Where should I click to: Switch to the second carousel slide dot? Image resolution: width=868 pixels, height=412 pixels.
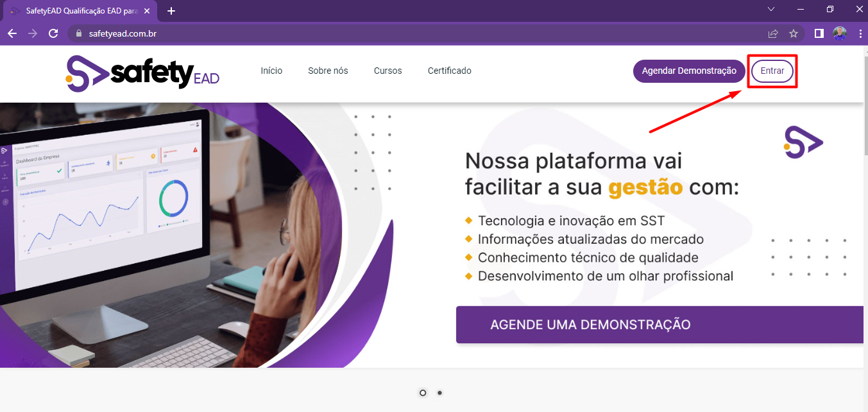[x=439, y=393]
